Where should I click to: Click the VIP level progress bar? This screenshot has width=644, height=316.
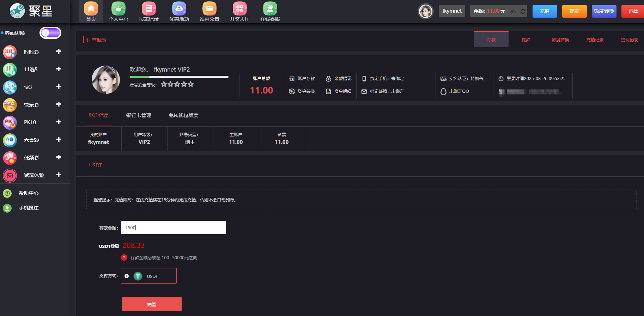[179, 77]
